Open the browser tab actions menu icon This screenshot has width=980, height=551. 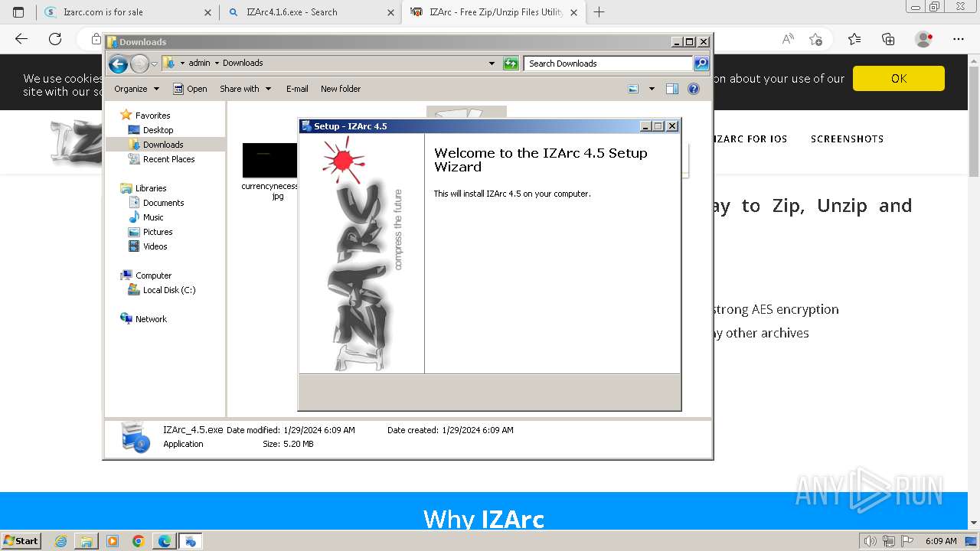coord(18,12)
